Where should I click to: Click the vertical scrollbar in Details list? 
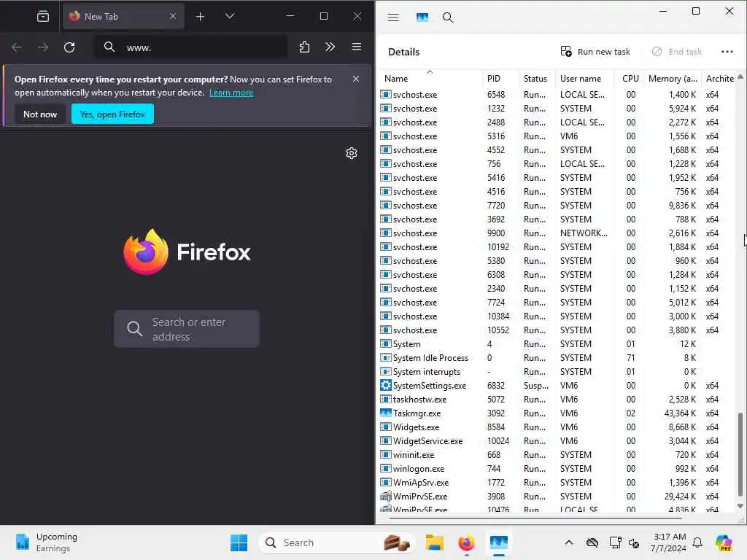740,454
